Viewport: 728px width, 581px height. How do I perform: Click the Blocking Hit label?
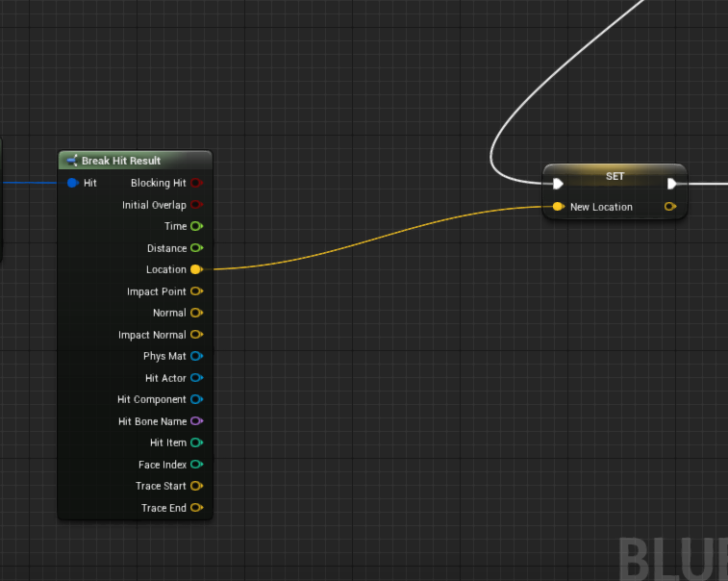pos(159,183)
